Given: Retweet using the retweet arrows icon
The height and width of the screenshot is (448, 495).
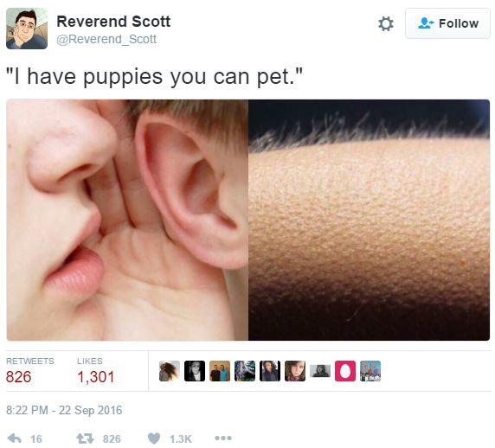Looking at the screenshot, I should point(85,438).
